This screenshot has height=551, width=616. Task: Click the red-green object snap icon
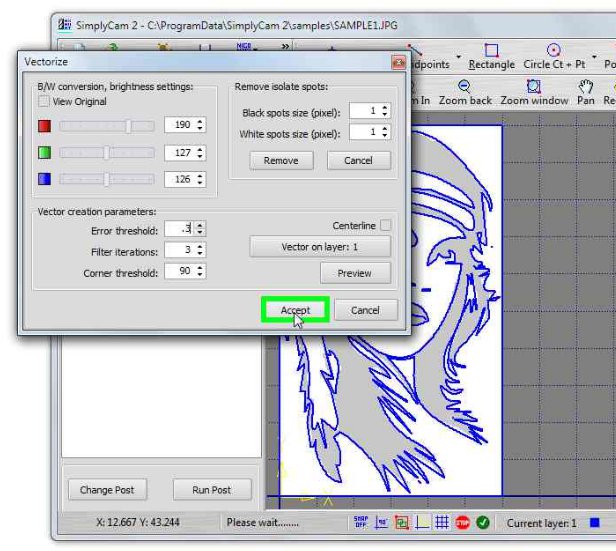coord(402,522)
